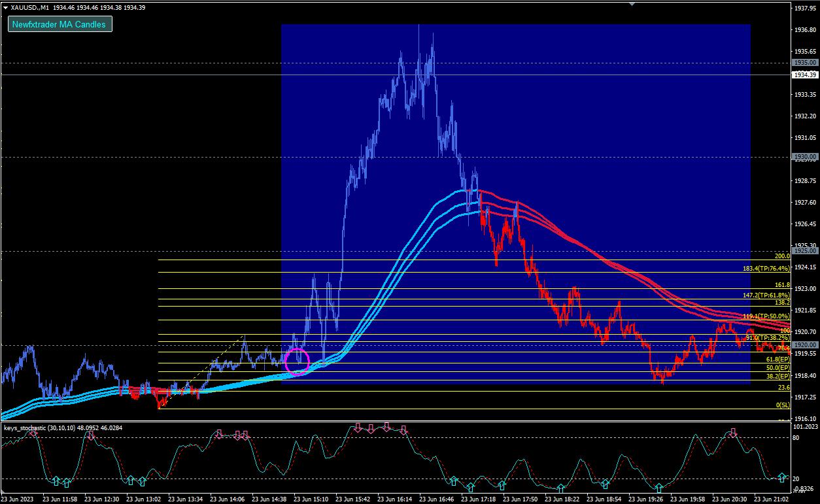820x504 pixels.
Task: Click the stochastic scale value 101.2023
Action: coord(806,427)
